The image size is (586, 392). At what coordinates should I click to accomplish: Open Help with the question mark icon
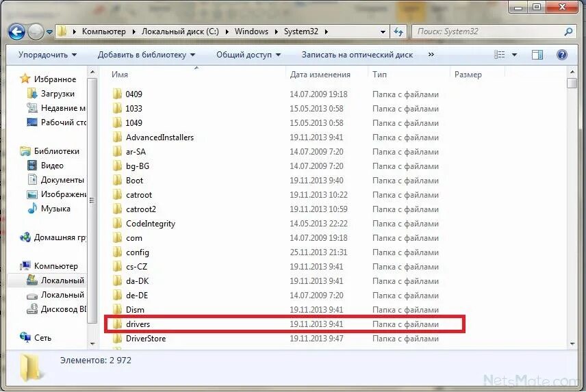tap(562, 55)
